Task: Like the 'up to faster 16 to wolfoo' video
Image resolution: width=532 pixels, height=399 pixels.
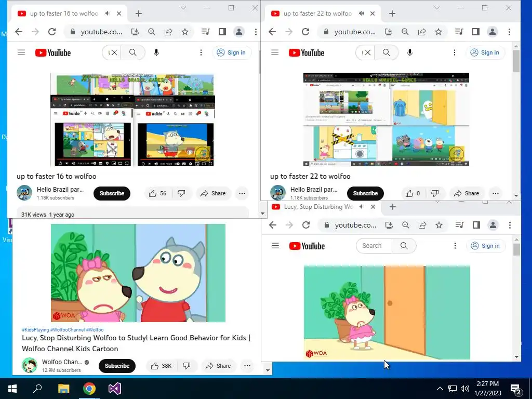Action: (x=158, y=193)
